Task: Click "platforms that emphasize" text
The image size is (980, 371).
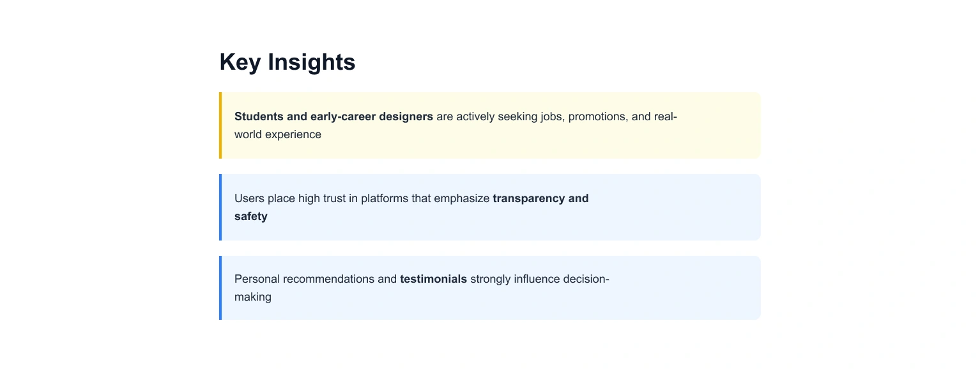Action: 425,198
